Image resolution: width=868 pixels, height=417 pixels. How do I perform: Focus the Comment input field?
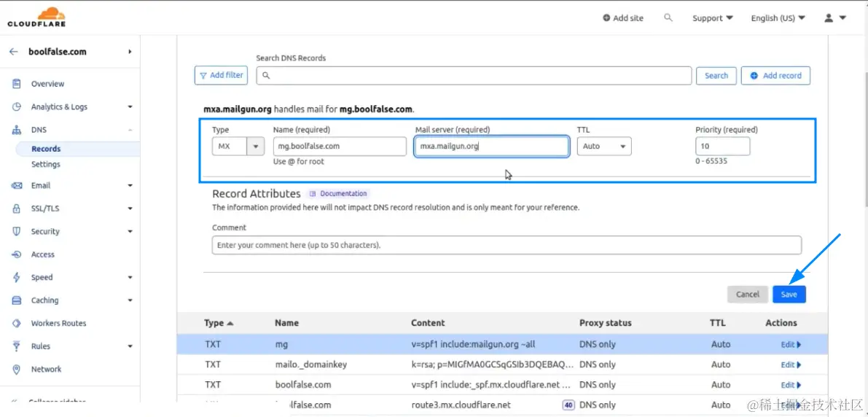click(507, 245)
